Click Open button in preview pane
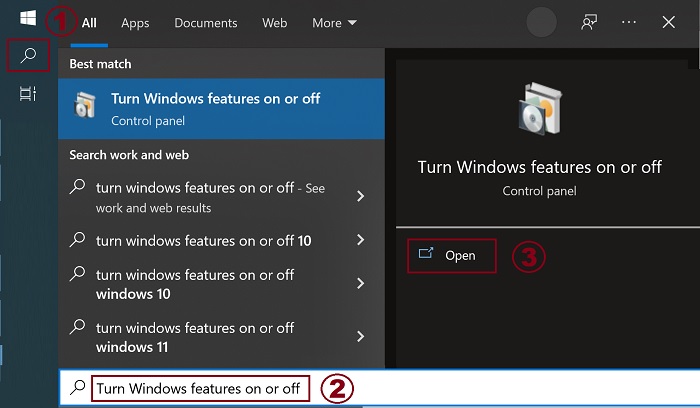The width and height of the screenshot is (700, 408). pos(451,255)
